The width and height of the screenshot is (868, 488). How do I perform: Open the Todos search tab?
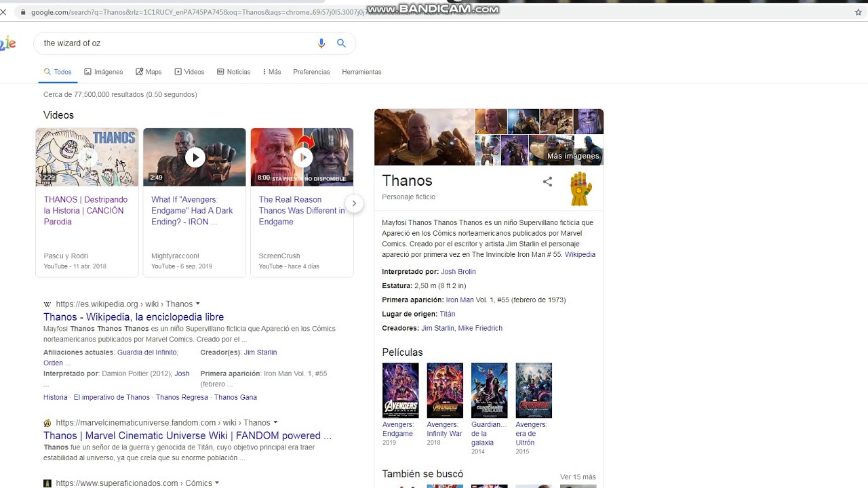[x=58, y=72]
